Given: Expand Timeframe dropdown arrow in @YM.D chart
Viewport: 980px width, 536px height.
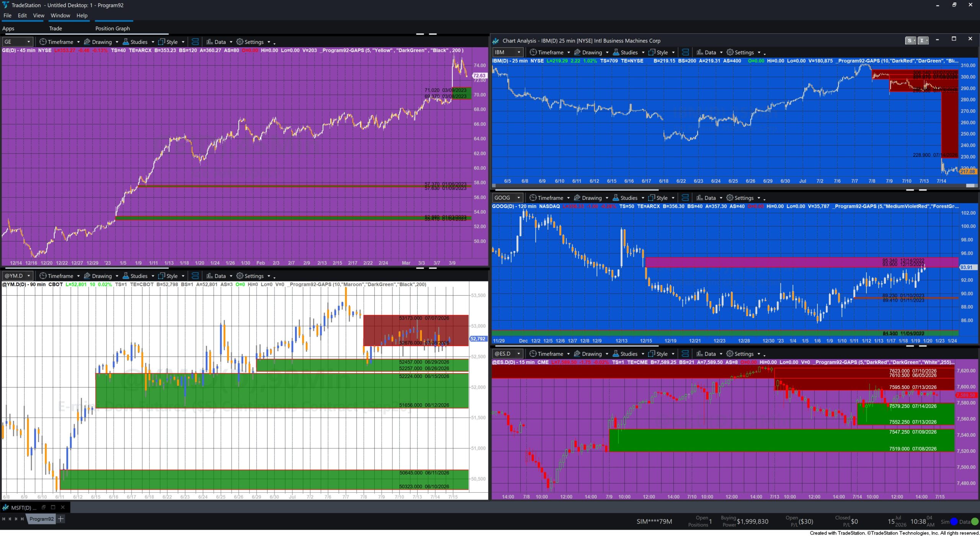Looking at the screenshot, I should pos(78,276).
